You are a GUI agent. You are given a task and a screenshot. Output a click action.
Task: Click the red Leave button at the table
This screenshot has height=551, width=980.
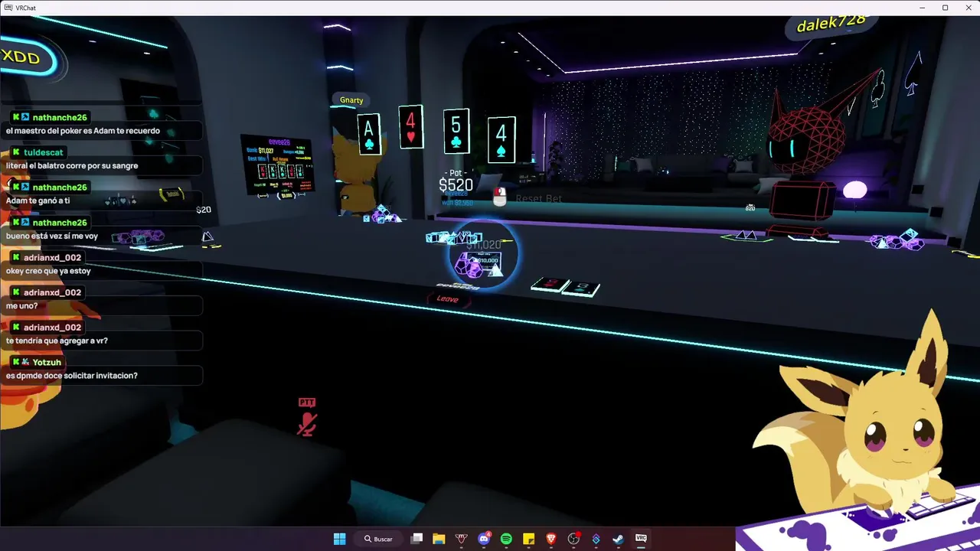point(448,298)
